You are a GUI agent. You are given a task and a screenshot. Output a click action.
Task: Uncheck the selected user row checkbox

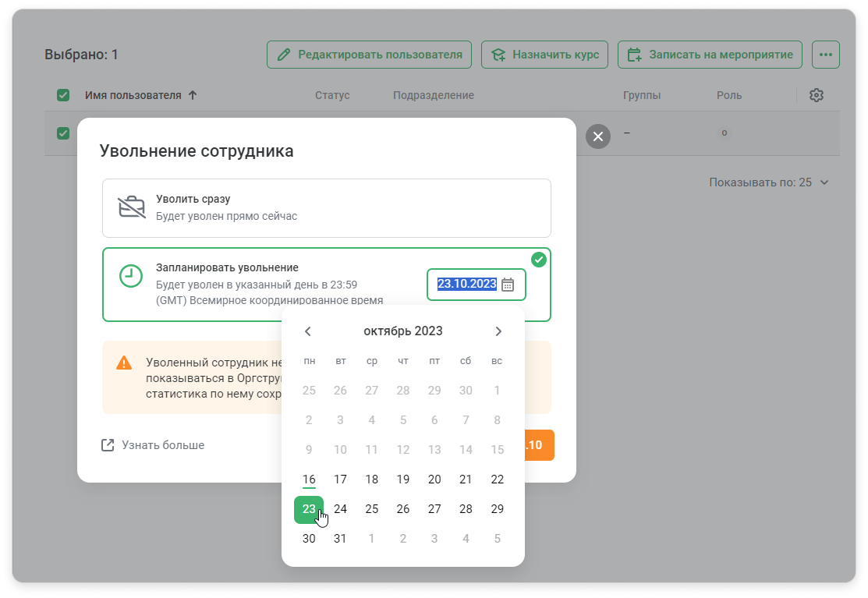63,133
